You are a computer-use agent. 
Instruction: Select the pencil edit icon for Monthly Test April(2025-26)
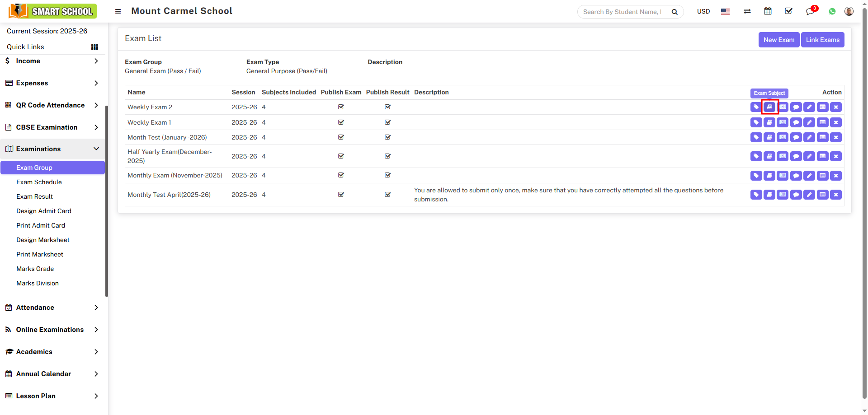(x=809, y=195)
